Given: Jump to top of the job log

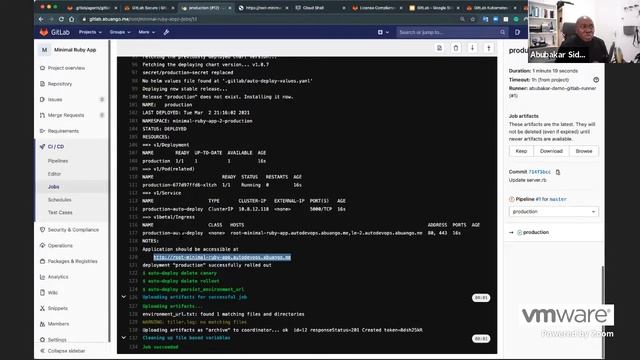Looking at the screenshot, I should tap(489, 48).
